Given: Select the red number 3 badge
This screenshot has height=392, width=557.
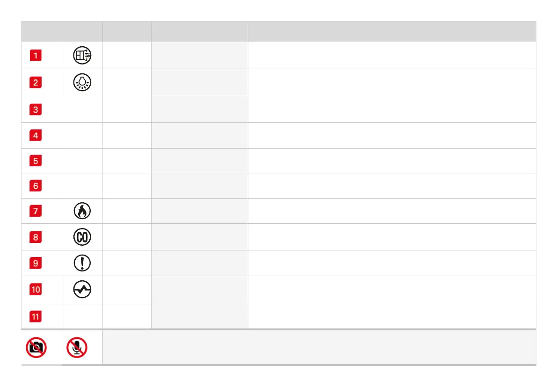Looking at the screenshot, I should 36,110.
